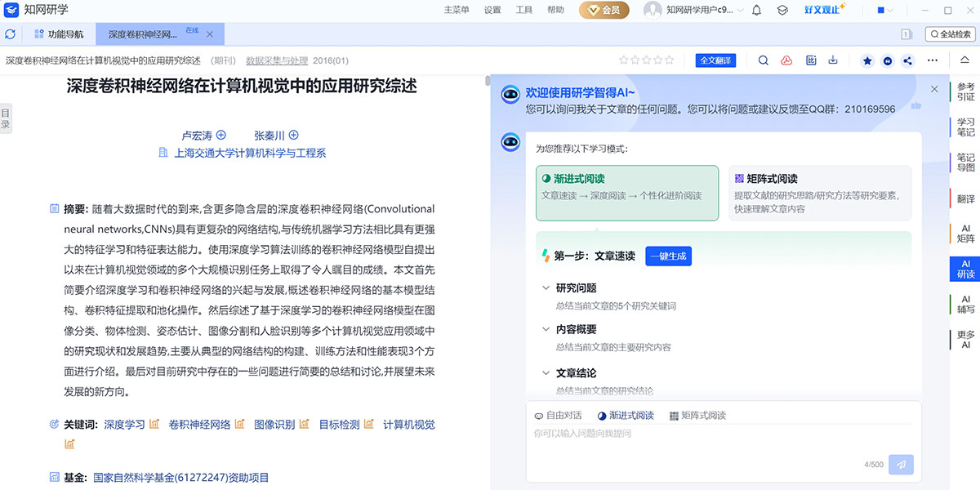This screenshot has height=490, width=980.
Task: Click the star favorite icon
Action: [x=866, y=60]
